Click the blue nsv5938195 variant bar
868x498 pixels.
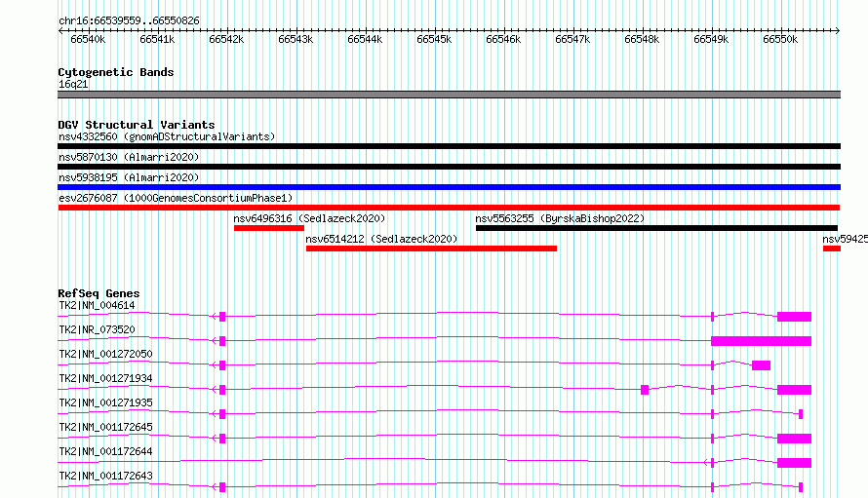click(449, 187)
